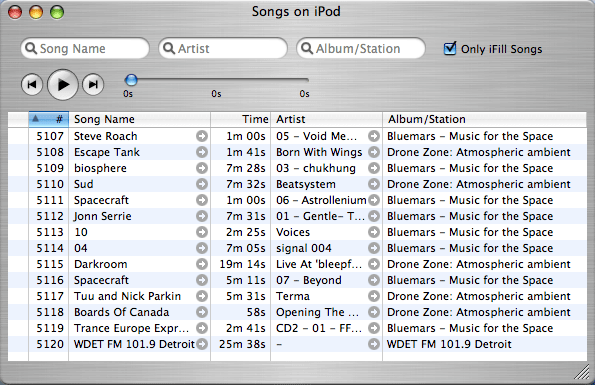Click arrow icon next to Live At 'bleepf...
Viewport: 595px width, 385px height.
pos(374,264)
